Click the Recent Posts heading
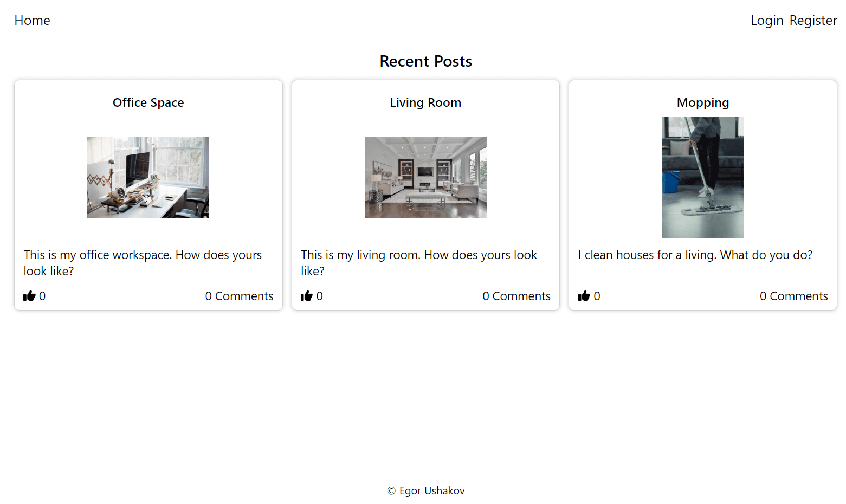846x504 pixels. [x=425, y=61]
